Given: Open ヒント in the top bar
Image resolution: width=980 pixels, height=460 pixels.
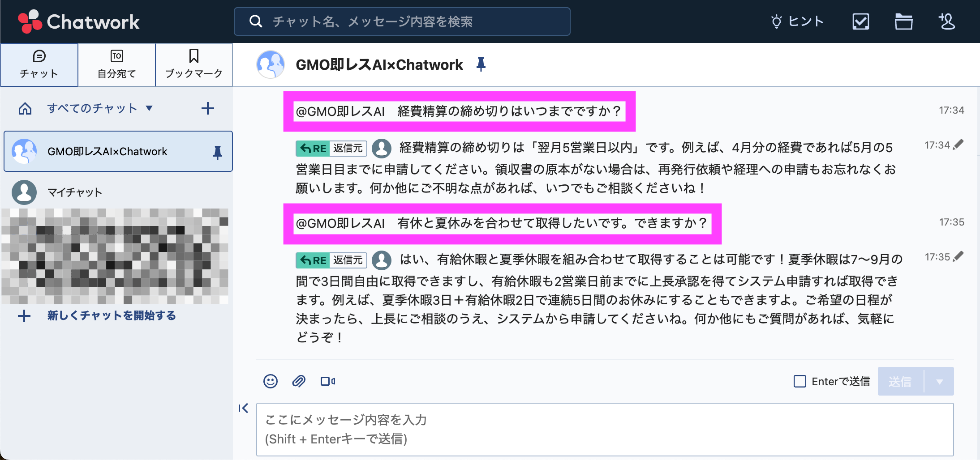Looking at the screenshot, I should pos(797,21).
